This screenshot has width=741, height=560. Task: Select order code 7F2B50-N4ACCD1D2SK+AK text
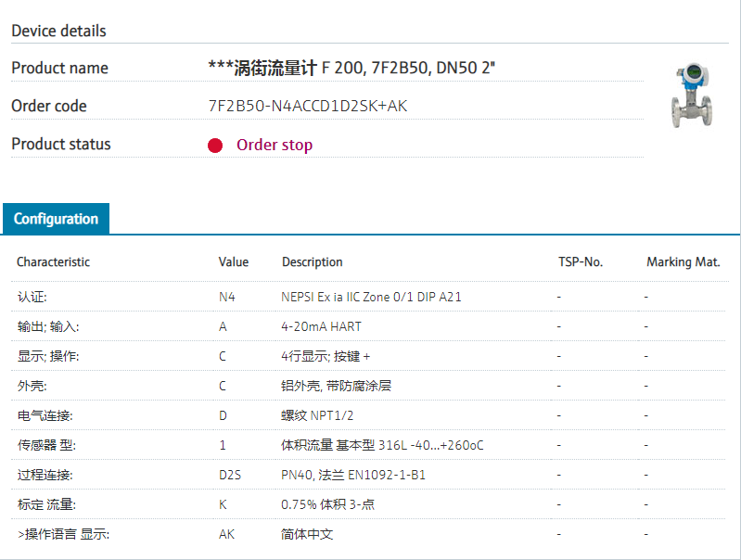click(308, 106)
